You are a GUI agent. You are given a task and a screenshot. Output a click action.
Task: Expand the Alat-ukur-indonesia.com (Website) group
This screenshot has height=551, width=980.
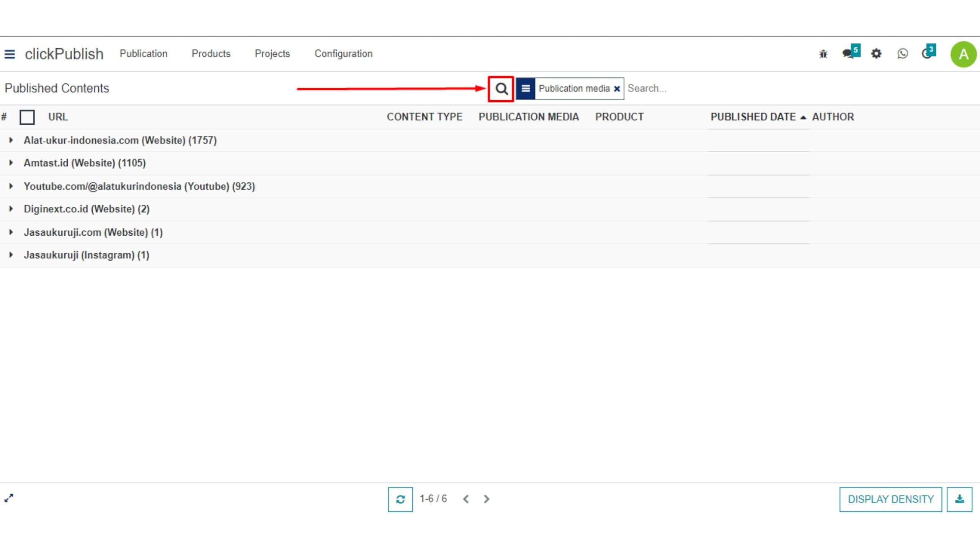point(11,140)
